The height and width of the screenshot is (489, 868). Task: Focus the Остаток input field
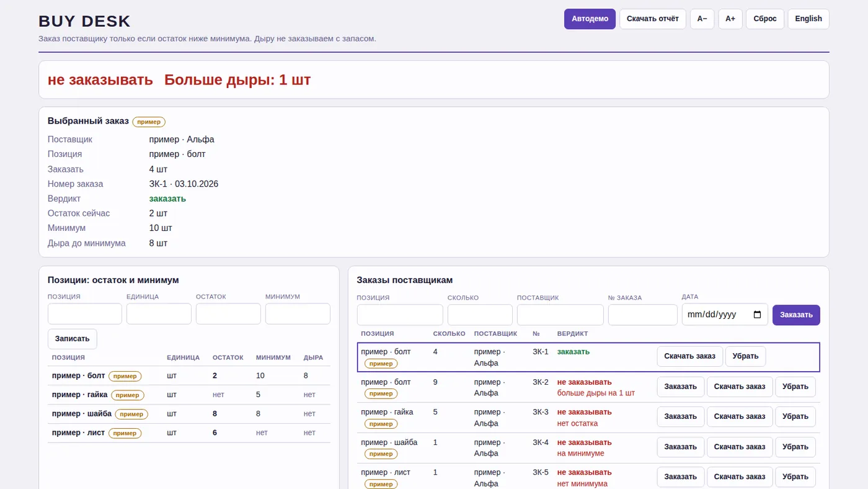pos(228,314)
